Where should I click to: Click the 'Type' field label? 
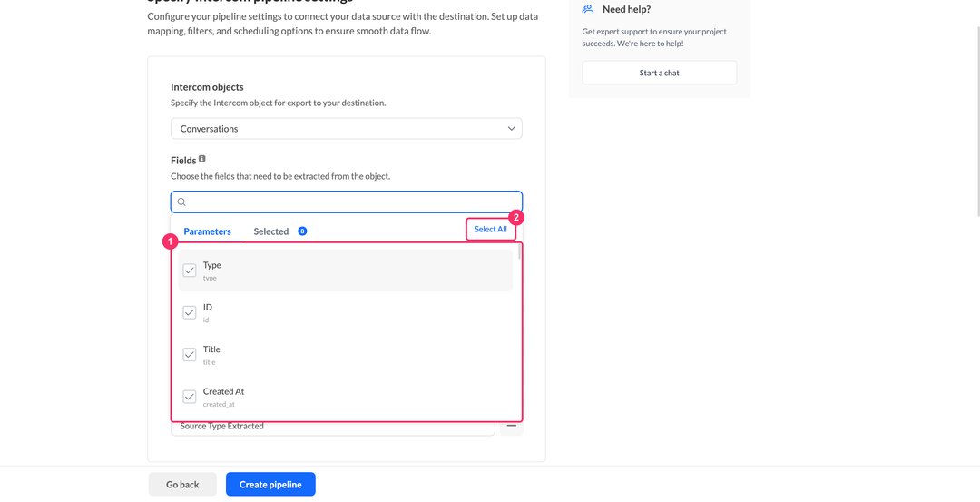click(x=211, y=265)
